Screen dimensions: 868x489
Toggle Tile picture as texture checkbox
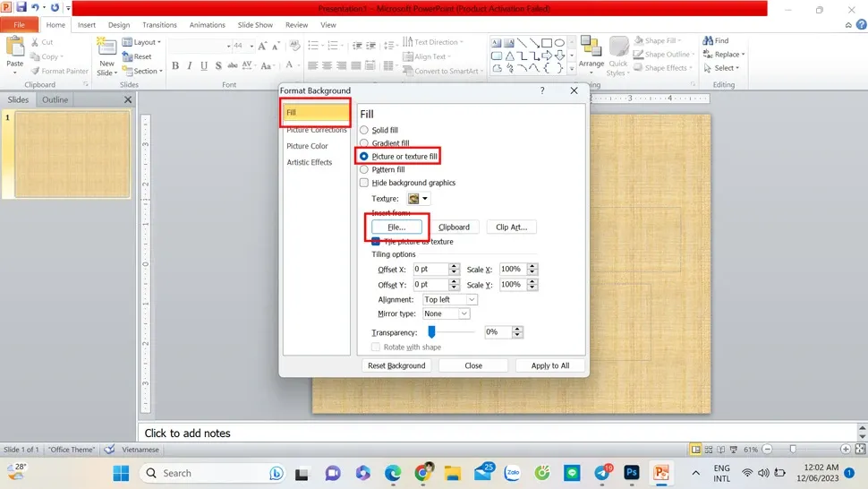[x=376, y=242]
